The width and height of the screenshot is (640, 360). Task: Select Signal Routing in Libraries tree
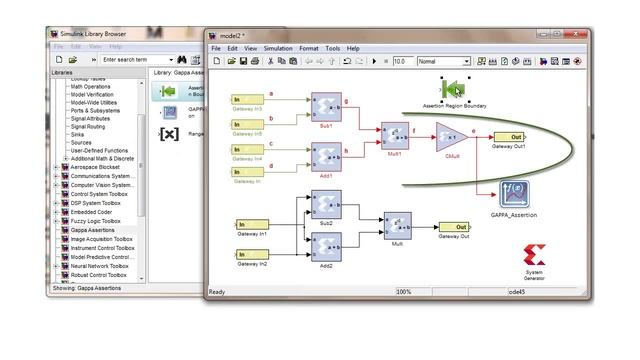[88, 127]
